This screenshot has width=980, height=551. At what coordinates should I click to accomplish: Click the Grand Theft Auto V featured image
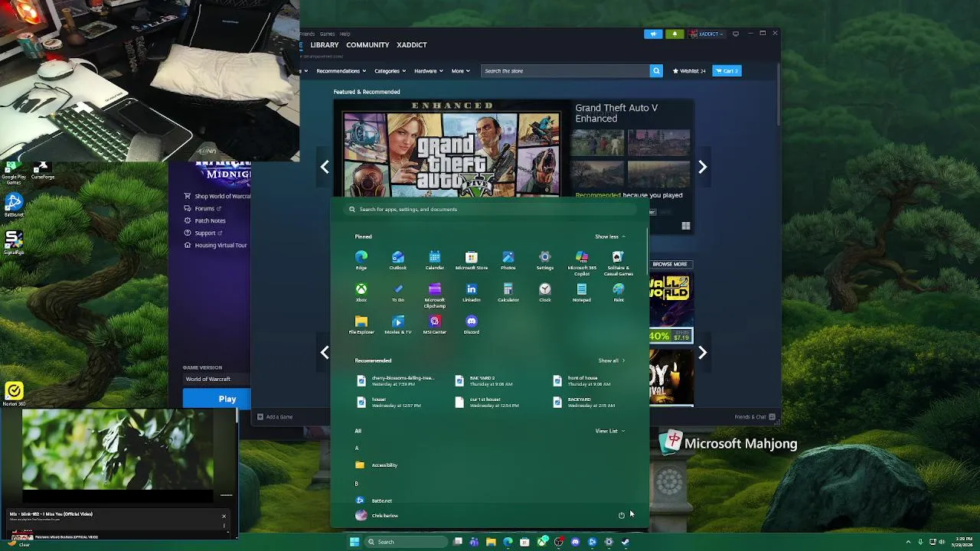click(452, 150)
